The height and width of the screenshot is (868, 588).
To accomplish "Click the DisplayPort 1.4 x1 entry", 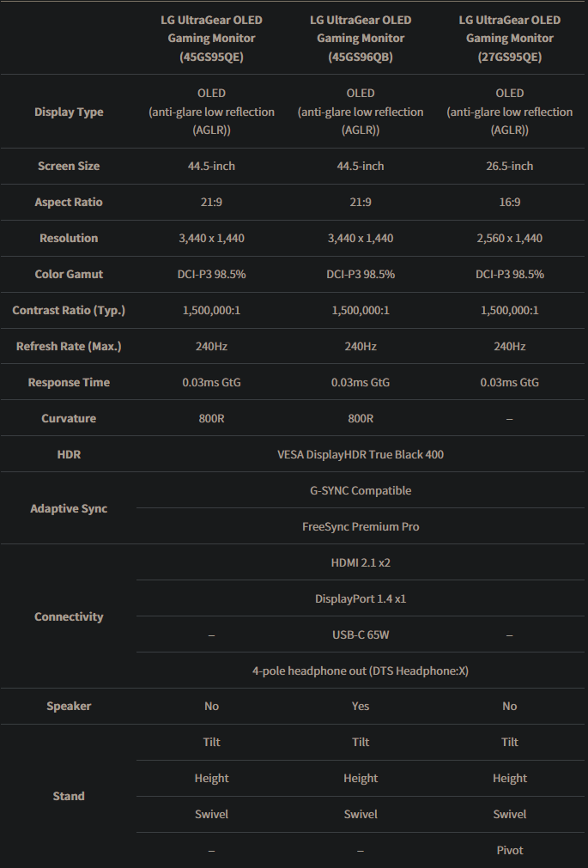I will [x=361, y=598].
